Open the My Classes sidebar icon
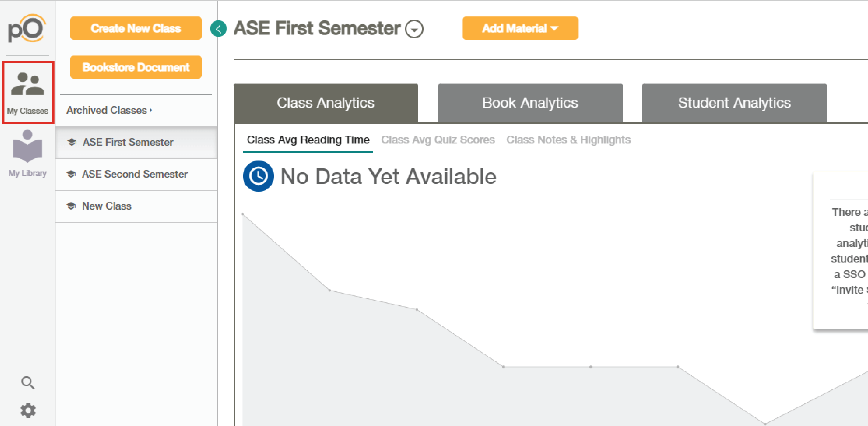The image size is (868, 426). [28, 92]
